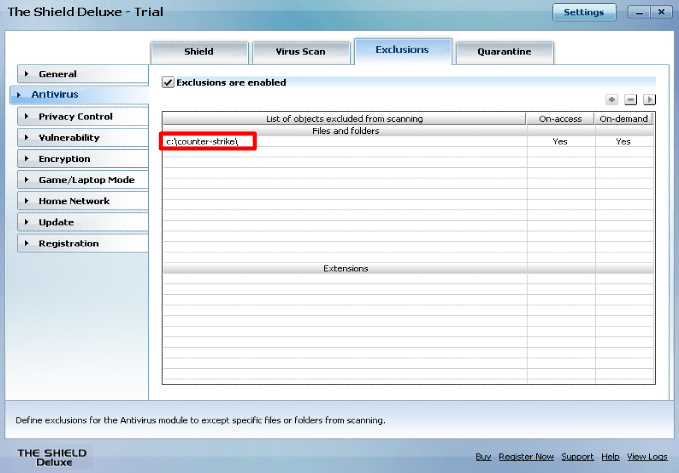The image size is (679, 473).
Task: Expand the Vulnerability section
Action: [x=83, y=138]
